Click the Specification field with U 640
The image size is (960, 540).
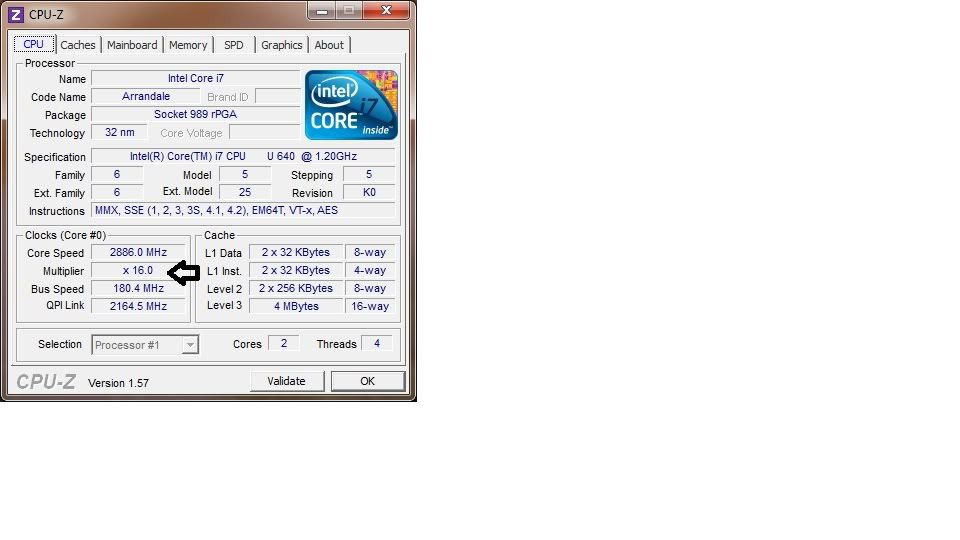(243, 156)
